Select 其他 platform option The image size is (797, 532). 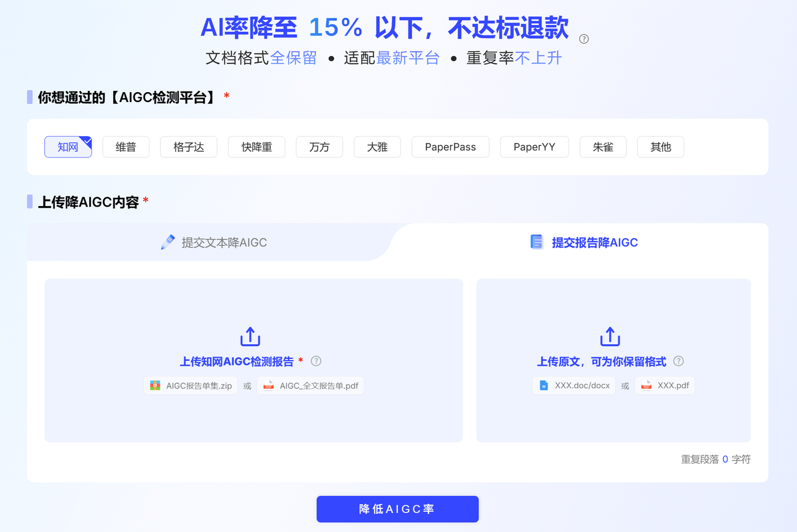click(x=661, y=147)
